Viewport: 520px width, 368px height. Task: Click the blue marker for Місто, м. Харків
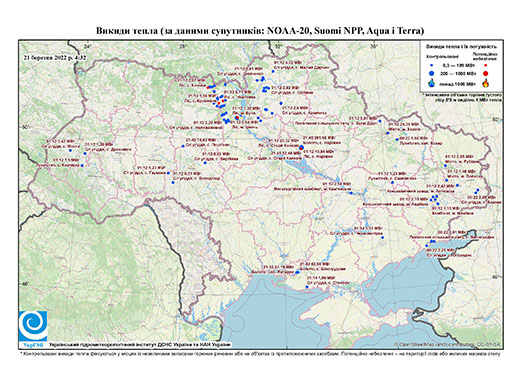pos(388,133)
